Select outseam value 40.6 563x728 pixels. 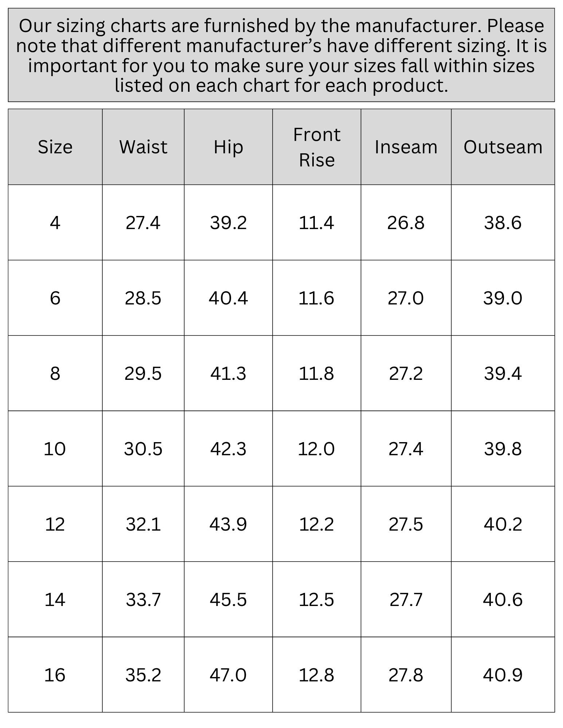503,599
